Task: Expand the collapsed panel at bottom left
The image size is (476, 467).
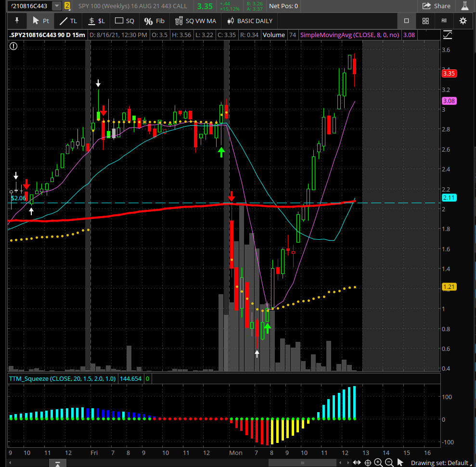Action: (x=57, y=463)
